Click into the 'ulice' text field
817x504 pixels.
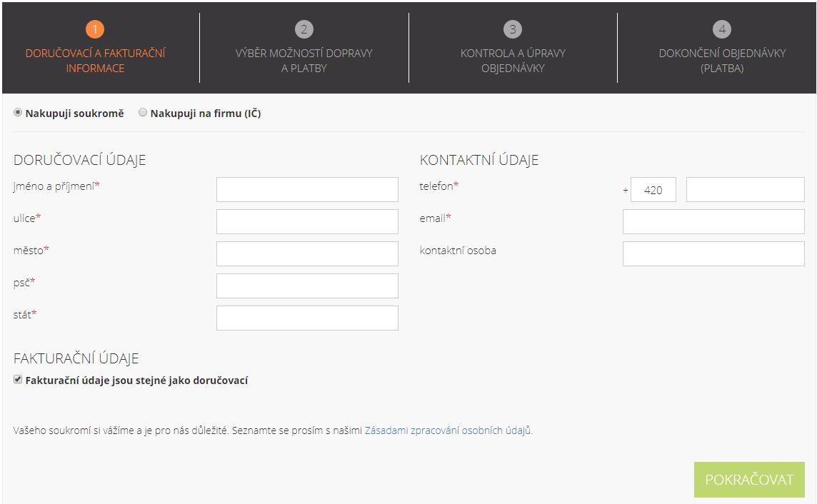coord(307,221)
